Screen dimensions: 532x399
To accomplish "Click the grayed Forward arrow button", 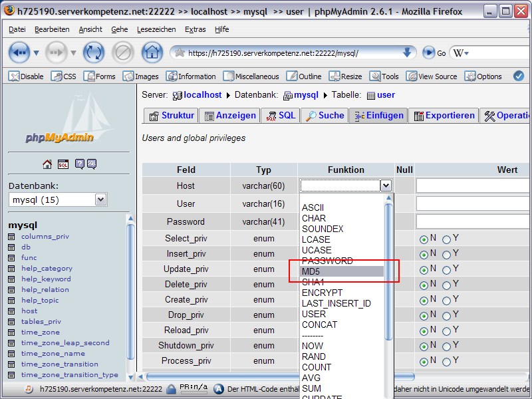I will point(56,53).
